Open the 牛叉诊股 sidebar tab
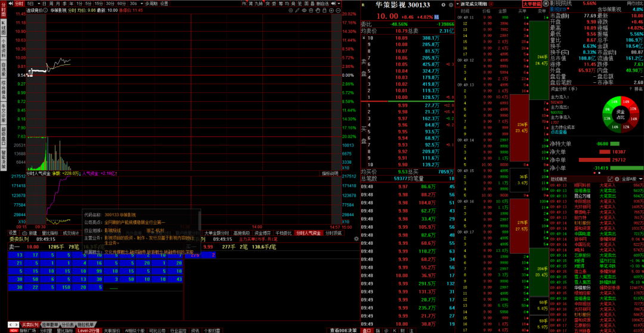This screenshot has width=644, height=333. pos(4,113)
